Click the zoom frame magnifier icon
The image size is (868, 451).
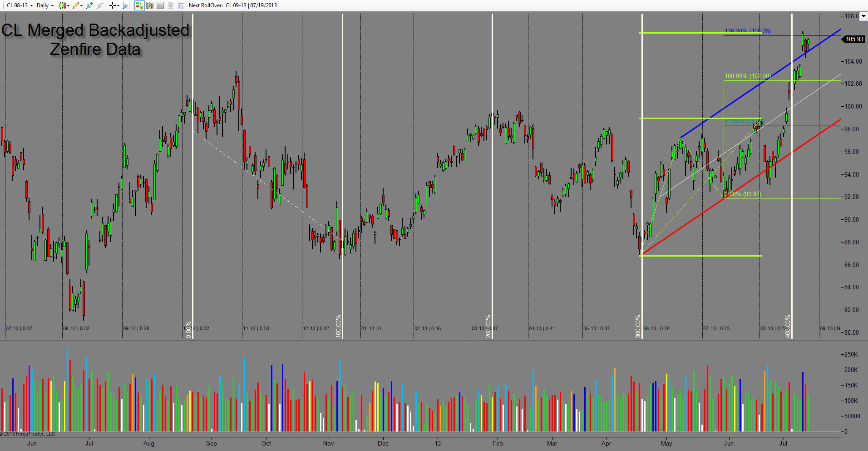point(126,5)
